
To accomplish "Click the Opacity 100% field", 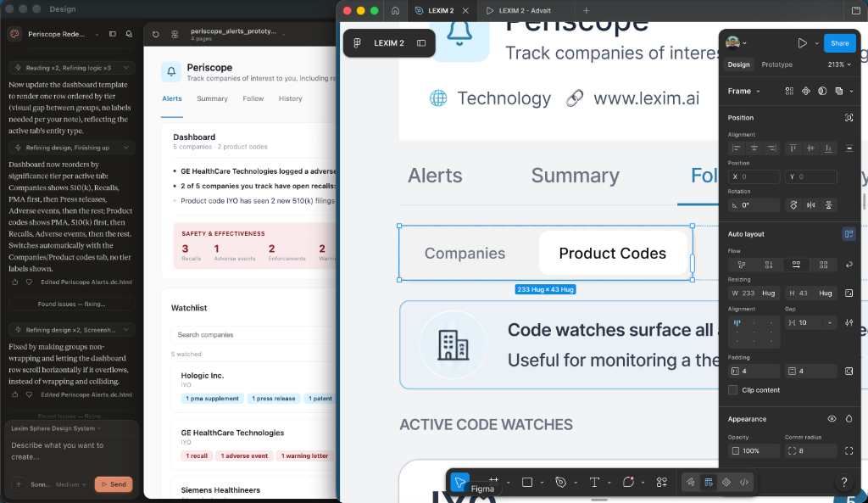I will tap(754, 451).
